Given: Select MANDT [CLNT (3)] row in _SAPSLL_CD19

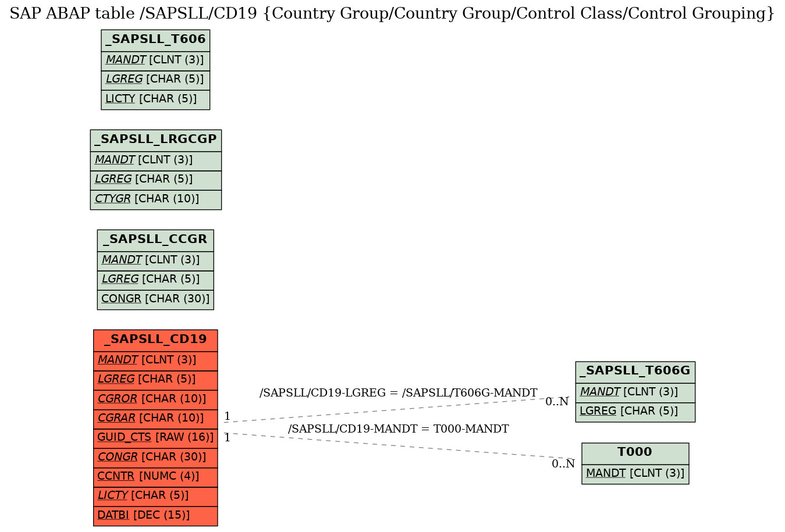Looking at the screenshot, I should [155, 360].
